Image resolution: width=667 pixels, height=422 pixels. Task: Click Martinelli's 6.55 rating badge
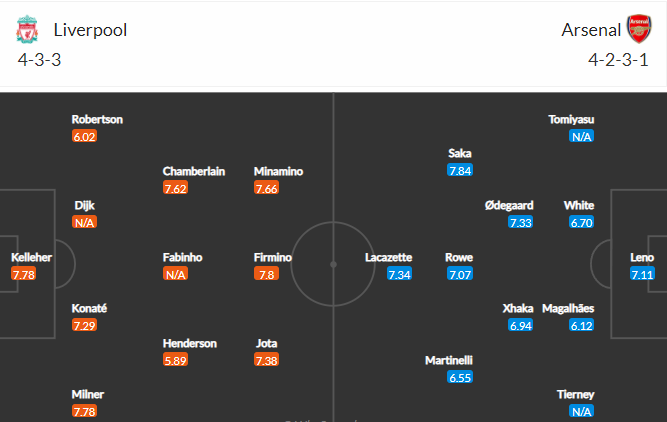pos(460,377)
